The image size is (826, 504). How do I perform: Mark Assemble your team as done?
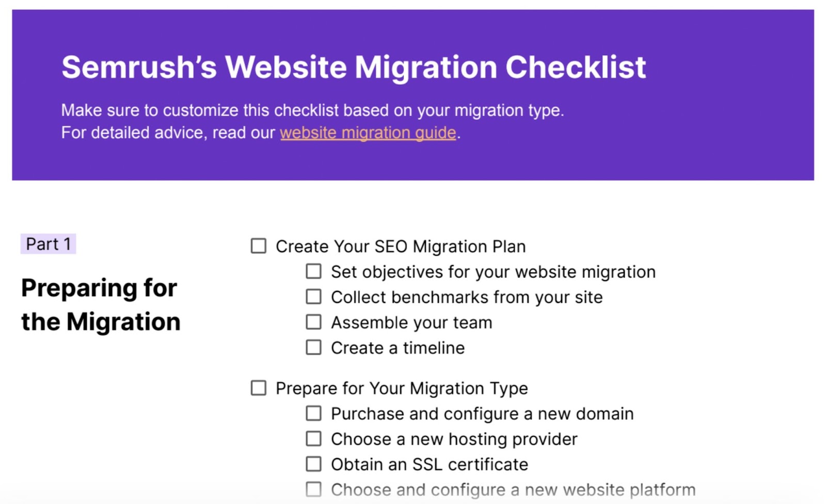click(313, 322)
